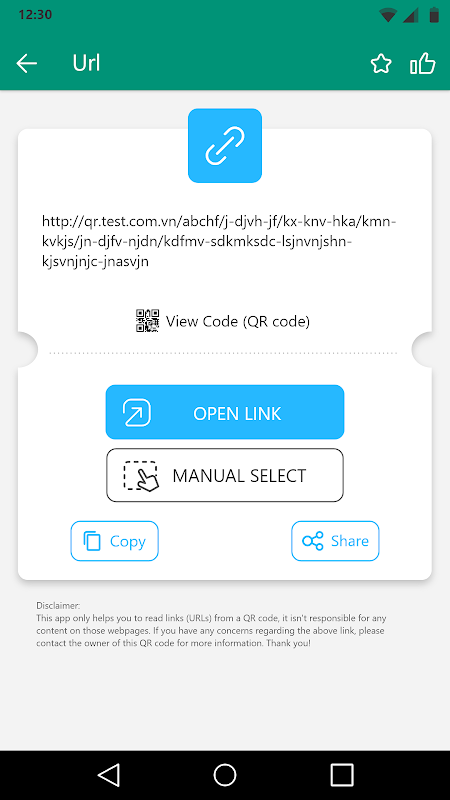Mark this URL with the star icon

381,64
